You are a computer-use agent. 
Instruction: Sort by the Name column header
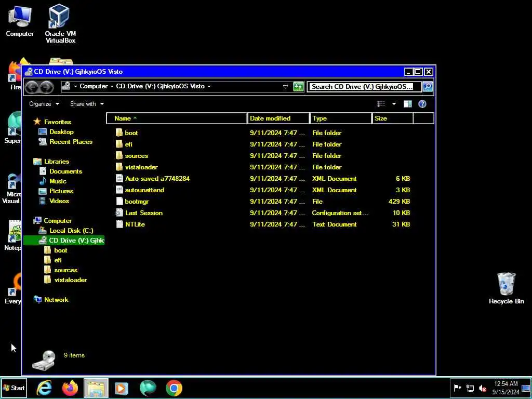[177, 118]
